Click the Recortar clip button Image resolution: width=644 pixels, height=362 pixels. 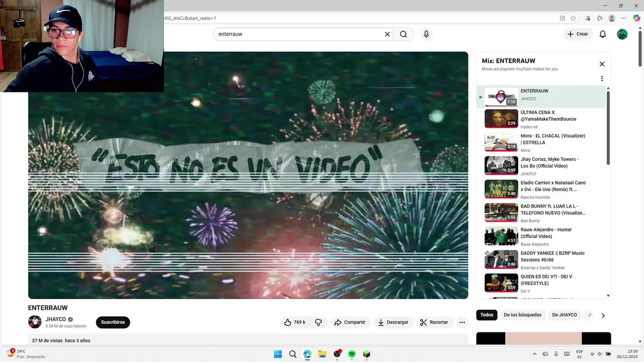[434, 322]
